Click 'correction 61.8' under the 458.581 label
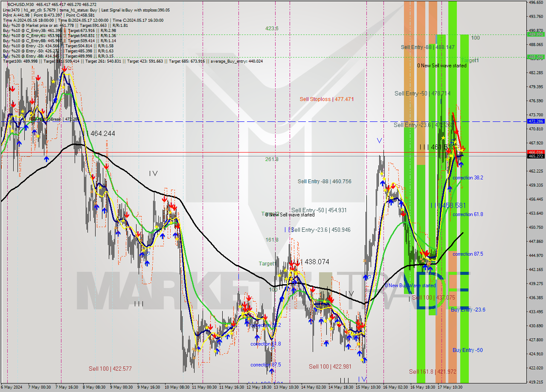Viewport: 546px width, 392px height. (468, 214)
